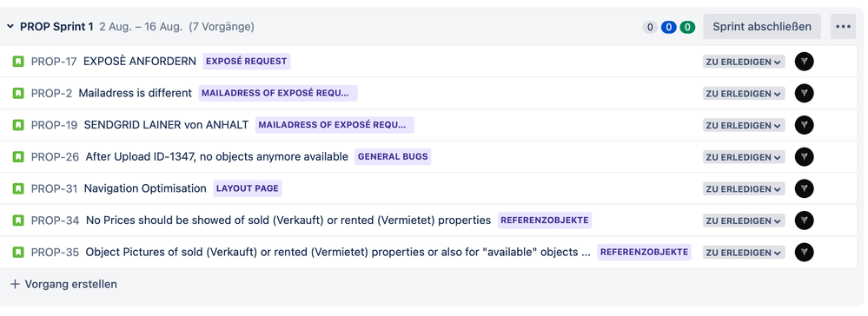Click the green done-count badge

687,27
